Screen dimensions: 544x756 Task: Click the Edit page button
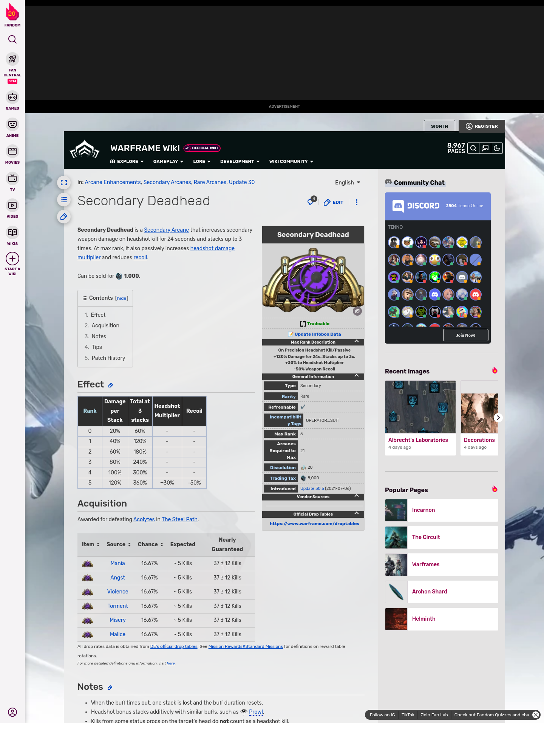coord(334,202)
